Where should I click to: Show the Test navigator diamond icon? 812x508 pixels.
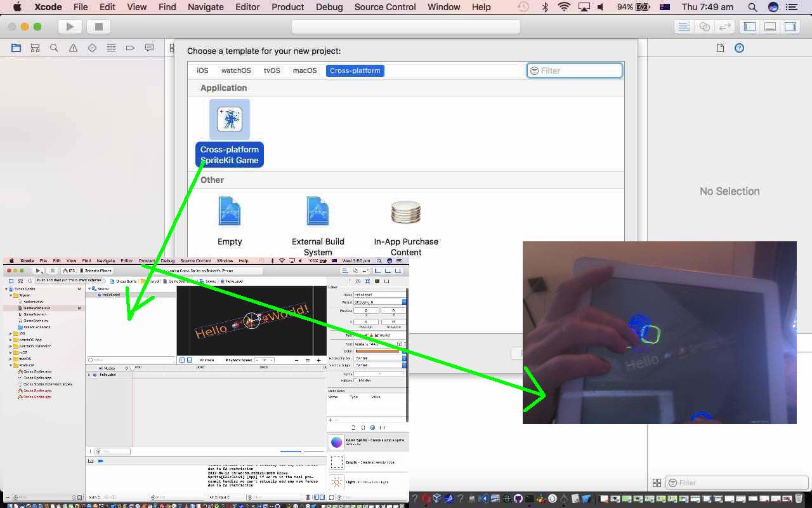coord(92,48)
